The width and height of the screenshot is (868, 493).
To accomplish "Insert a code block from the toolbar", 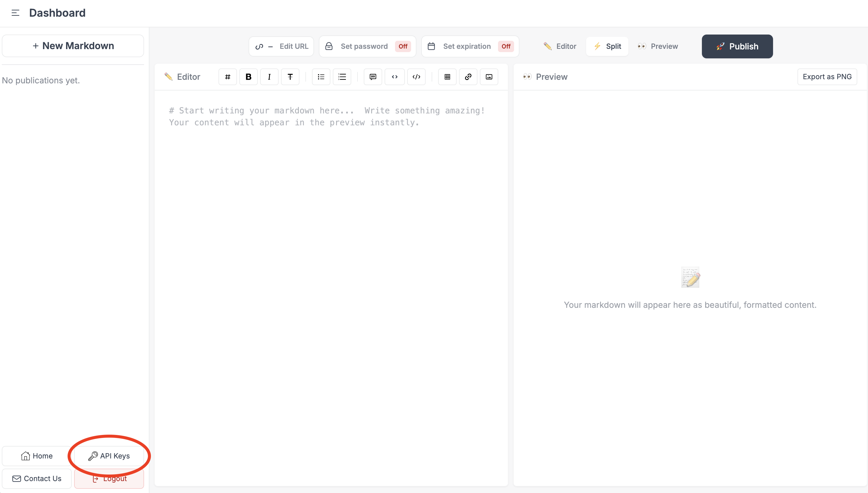I will [416, 77].
